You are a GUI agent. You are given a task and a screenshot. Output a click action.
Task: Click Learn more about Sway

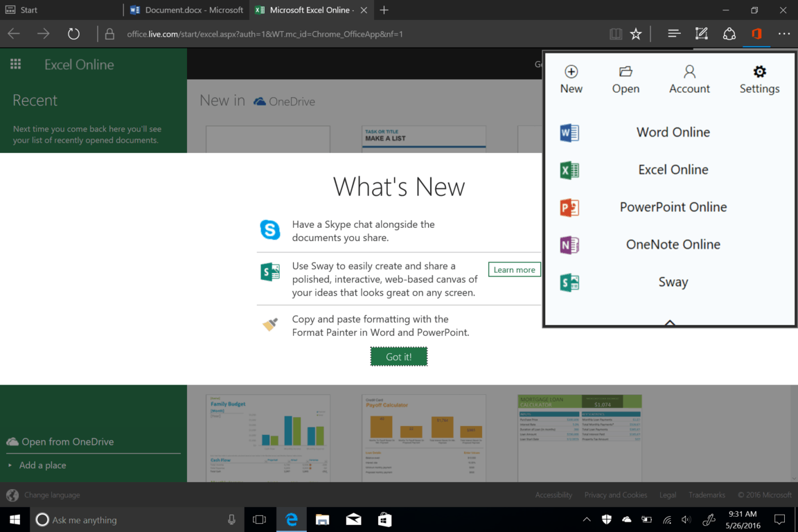[x=514, y=270]
